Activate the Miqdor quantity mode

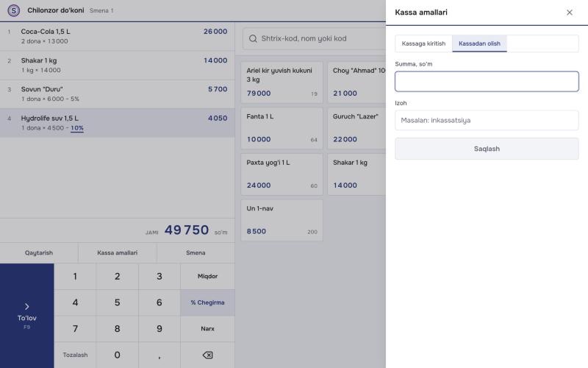[207, 277]
